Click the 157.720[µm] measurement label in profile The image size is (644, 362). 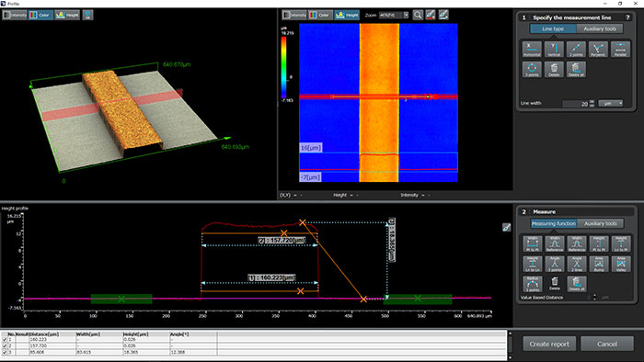pyautogui.click(x=282, y=240)
